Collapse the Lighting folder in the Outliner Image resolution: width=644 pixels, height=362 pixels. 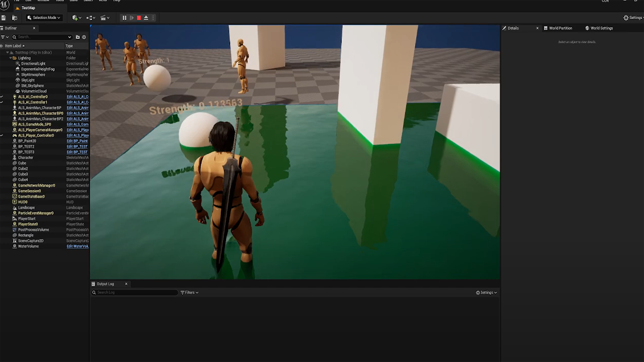point(11,58)
